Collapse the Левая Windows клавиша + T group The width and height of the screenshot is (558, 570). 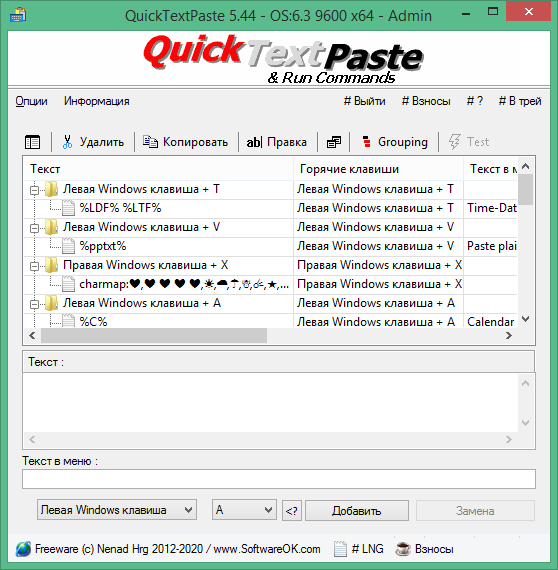(34, 190)
